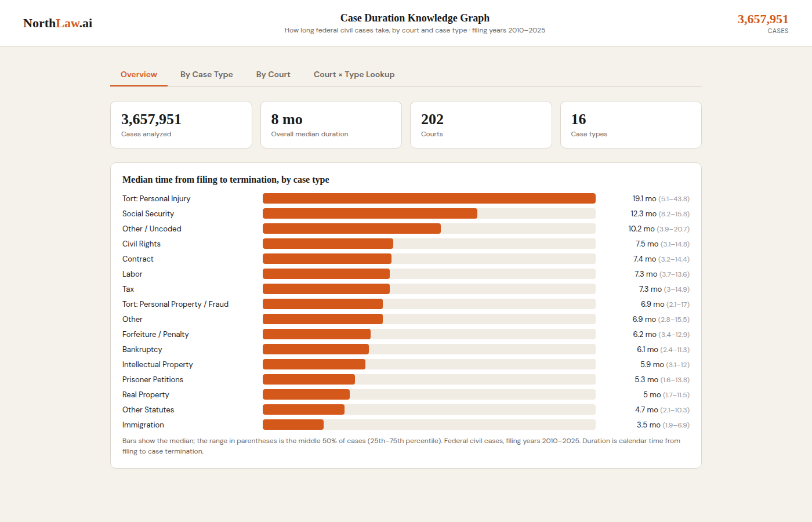Click the 19.1 mo value
The width and height of the screenshot is (812, 522).
tap(644, 198)
